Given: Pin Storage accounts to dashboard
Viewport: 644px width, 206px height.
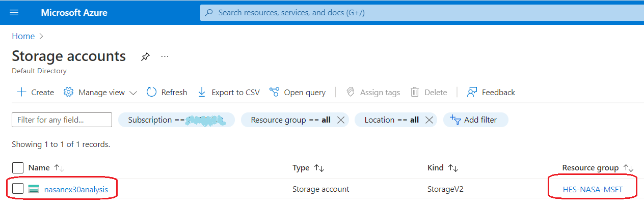Looking at the screenshot, I should coord(145,56).
